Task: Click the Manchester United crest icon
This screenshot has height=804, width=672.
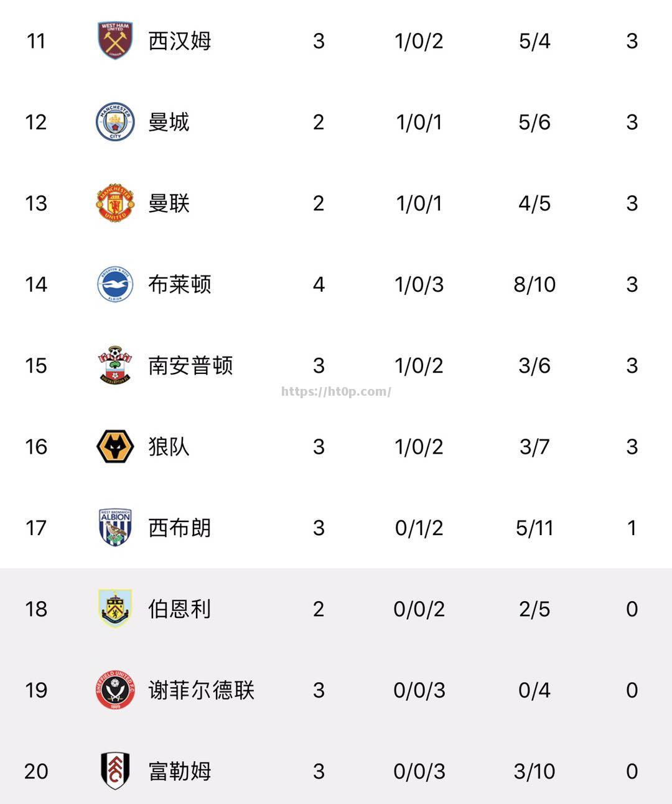Action: [115, 203]
